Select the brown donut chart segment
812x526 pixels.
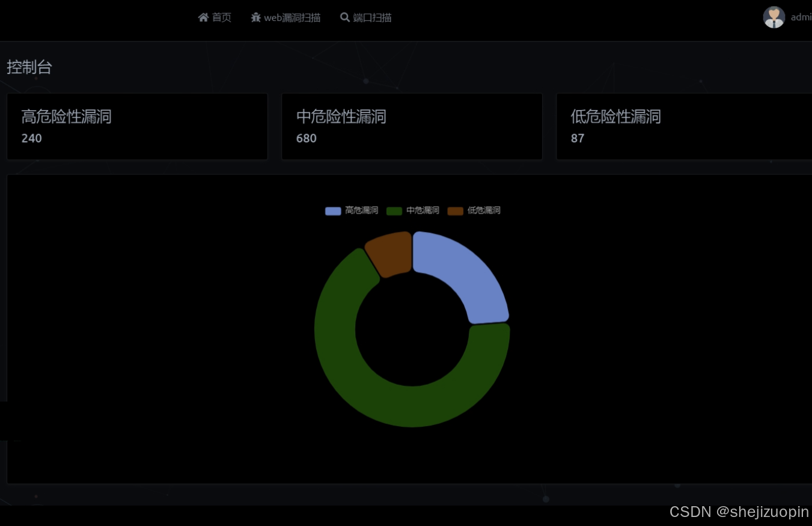click(x=391, y=254)
